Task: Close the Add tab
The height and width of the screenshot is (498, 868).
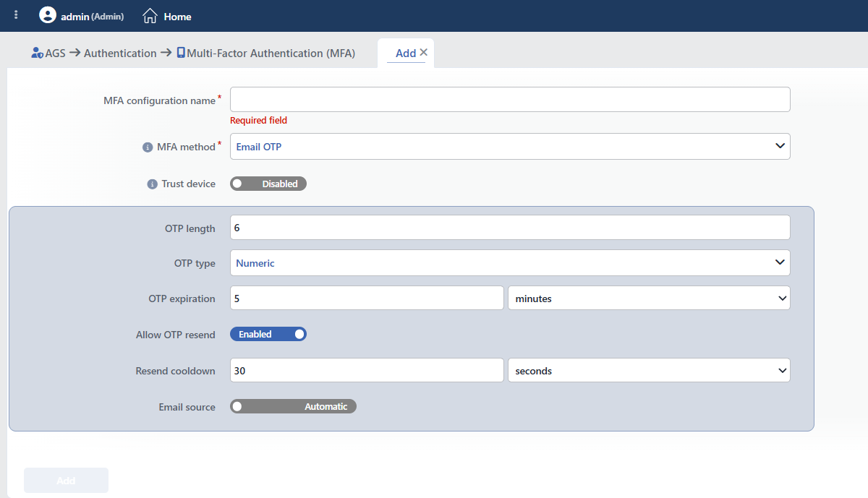Action: [x=424, y=52]
